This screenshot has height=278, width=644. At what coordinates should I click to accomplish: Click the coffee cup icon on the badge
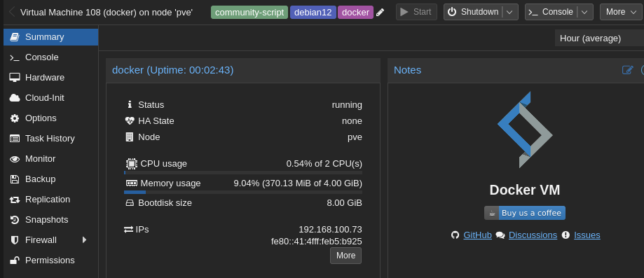click(492, 213)
